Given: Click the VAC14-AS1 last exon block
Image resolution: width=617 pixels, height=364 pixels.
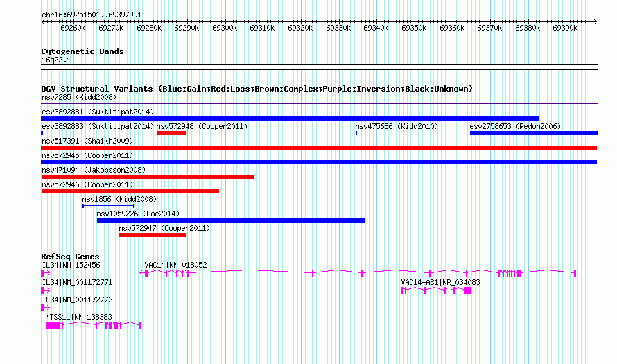Looking at the screenshot, I should pos(467,291).
